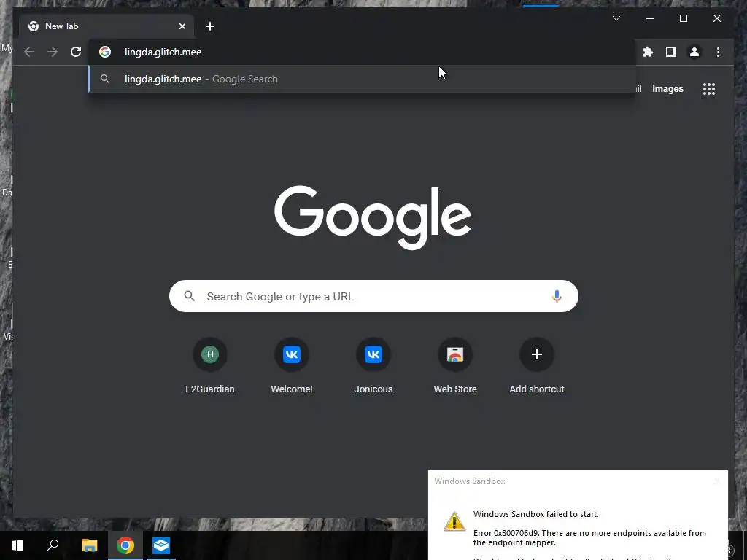Click the Windows Sandbox dialog title
The width and height of the screenshot is (747, 560).
(x=469, y=481)
